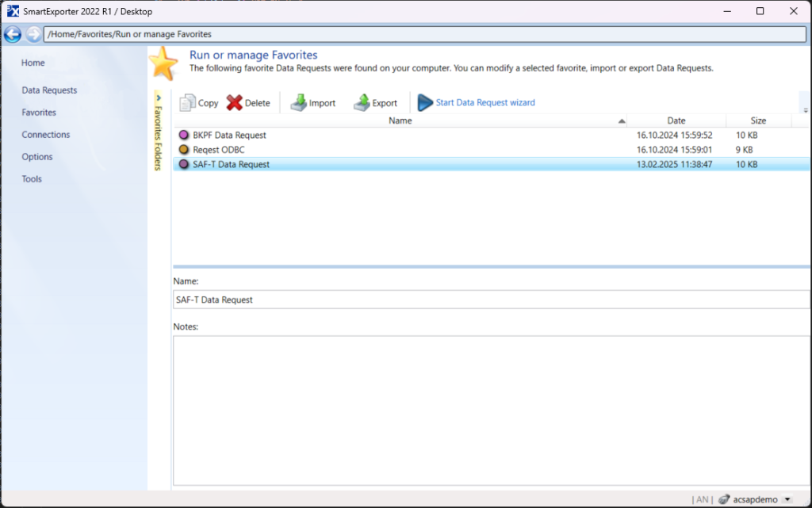812x508 pixels.
Task: Click the Export button label
Action: pyautogui.click(x=385, y=103)
